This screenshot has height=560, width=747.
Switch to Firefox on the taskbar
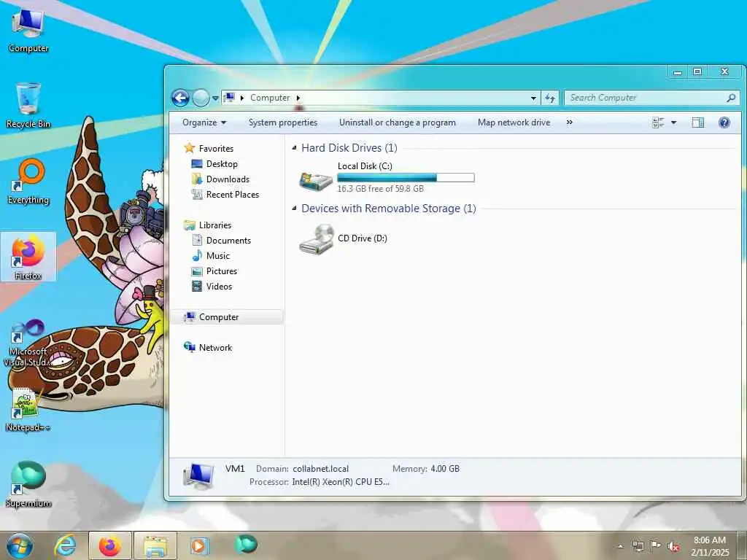coord(109,545)
